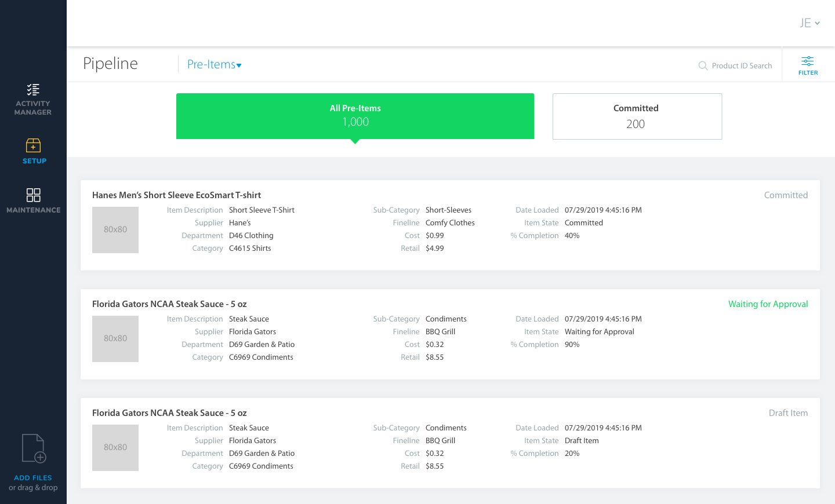The height and width of the screenshot is (504, 835).
Task: Click the search magnifier icon
Action: [703, 65]
